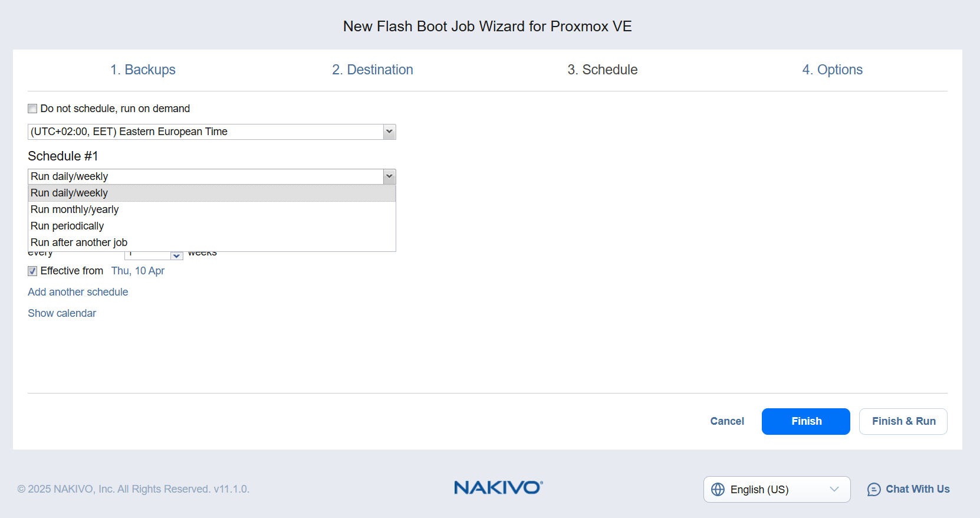Click the globe language icon
980x518 pixels.
[x=718, y=490]
